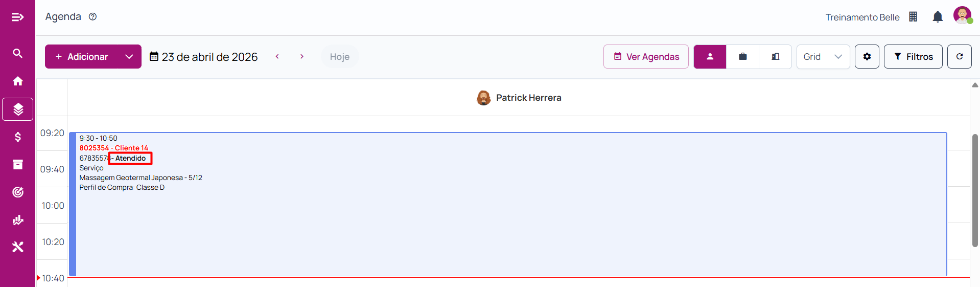Open the tools wrench icon in sidebar

tap(17, 247)
